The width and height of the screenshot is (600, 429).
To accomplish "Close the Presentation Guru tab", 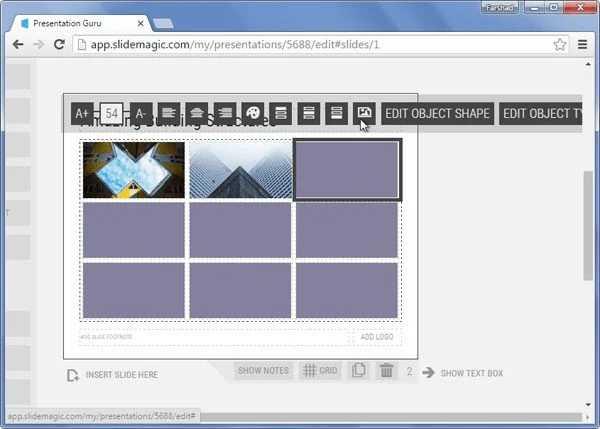I will tap(140, 23).
